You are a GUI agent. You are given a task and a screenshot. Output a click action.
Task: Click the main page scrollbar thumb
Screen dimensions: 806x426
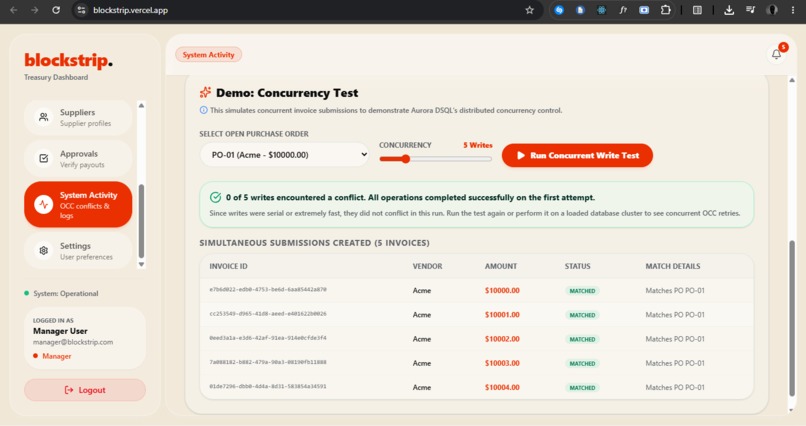click(792, 319)
